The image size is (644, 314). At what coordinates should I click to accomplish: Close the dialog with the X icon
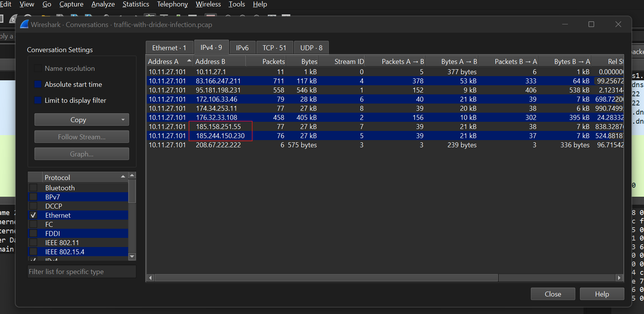click(x=618, y=24)
